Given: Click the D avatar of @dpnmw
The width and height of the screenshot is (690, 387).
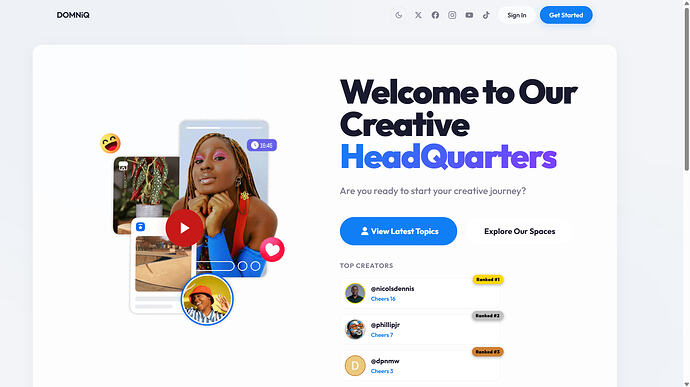Looking at the screenshot, I should pyautogui.click(x=355, y=365).
